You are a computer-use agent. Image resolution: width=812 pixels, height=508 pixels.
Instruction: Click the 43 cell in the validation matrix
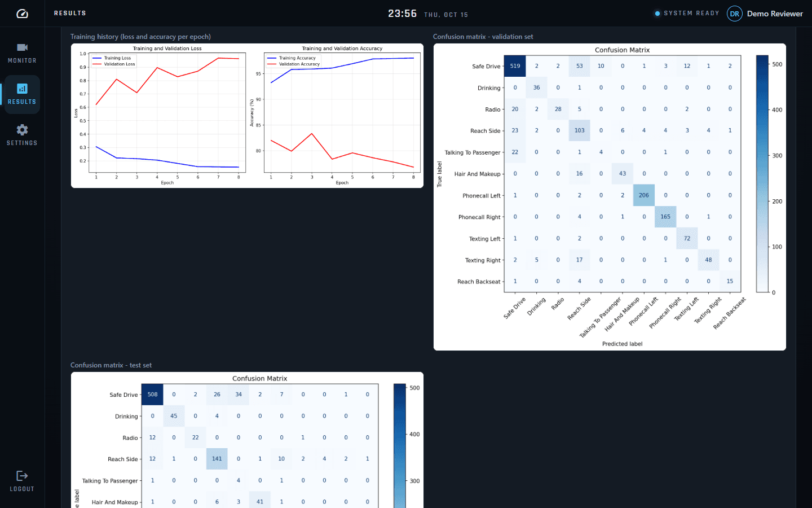click(623, 174)
